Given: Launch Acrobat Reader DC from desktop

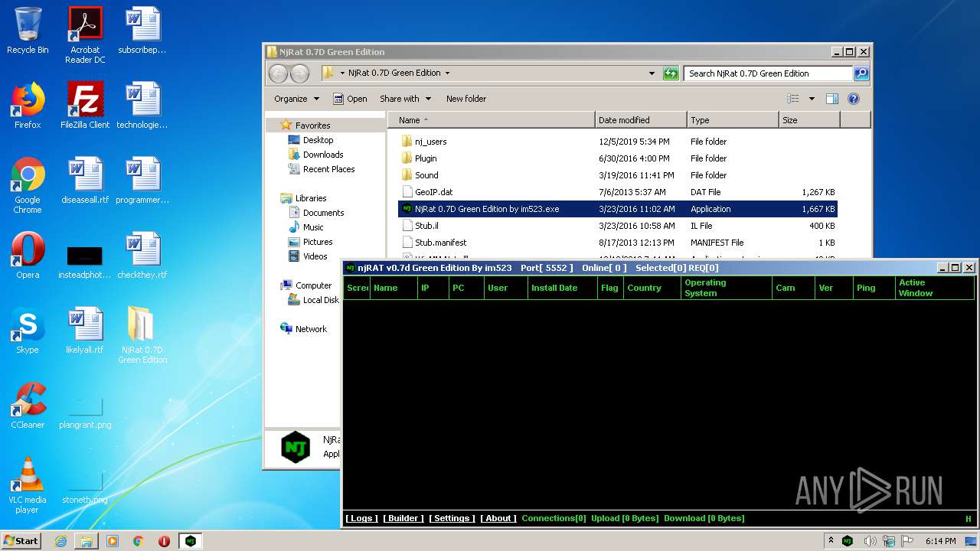Looking at the screenshot, I should [85, 35].
